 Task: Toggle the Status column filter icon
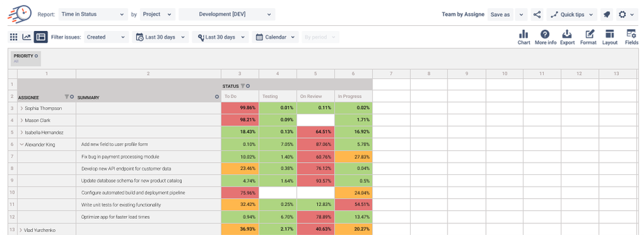click(243, 86)
